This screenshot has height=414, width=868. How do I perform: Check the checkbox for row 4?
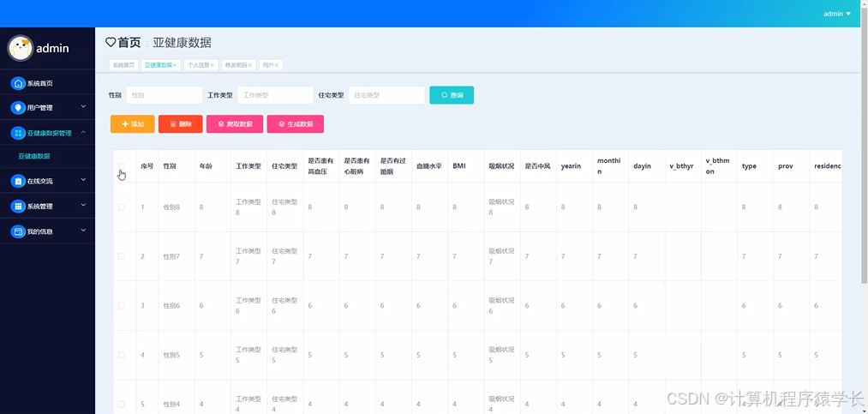pyautogui.click(x=121, y=355)
